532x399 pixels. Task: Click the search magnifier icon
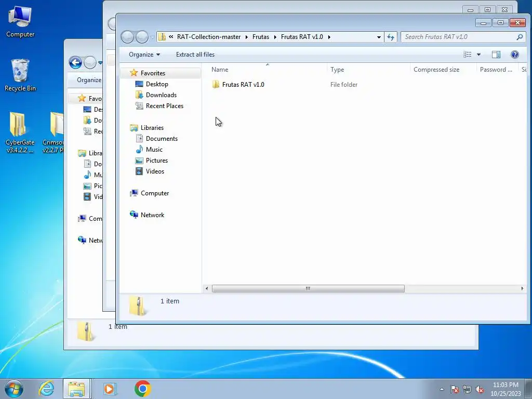coord(520,37)
